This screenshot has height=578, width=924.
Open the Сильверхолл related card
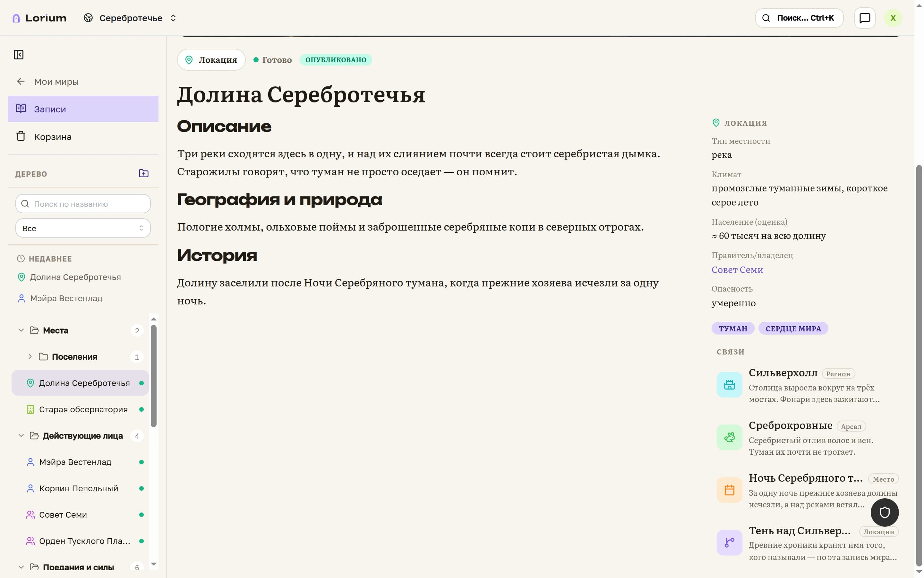pos(808,385)
